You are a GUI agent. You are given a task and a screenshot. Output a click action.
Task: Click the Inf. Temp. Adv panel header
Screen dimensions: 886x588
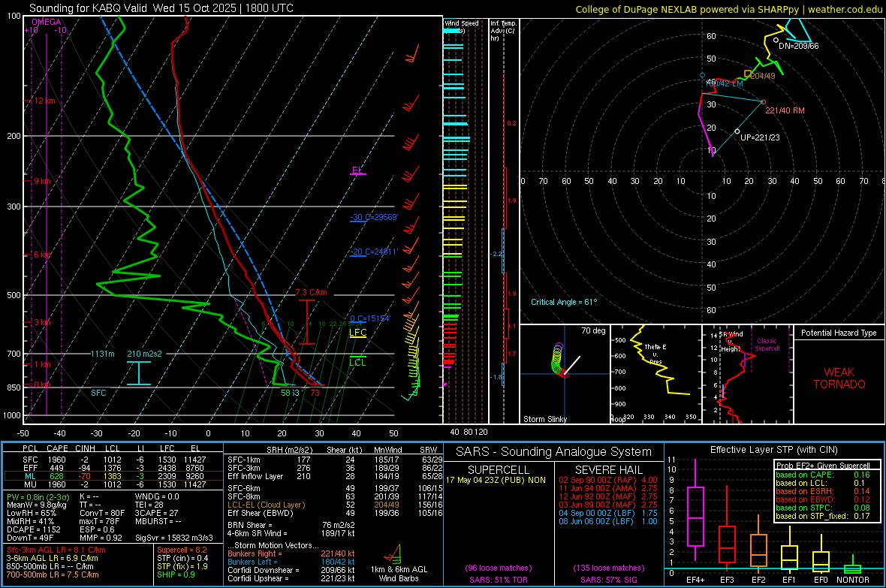[x=502, y=31]
